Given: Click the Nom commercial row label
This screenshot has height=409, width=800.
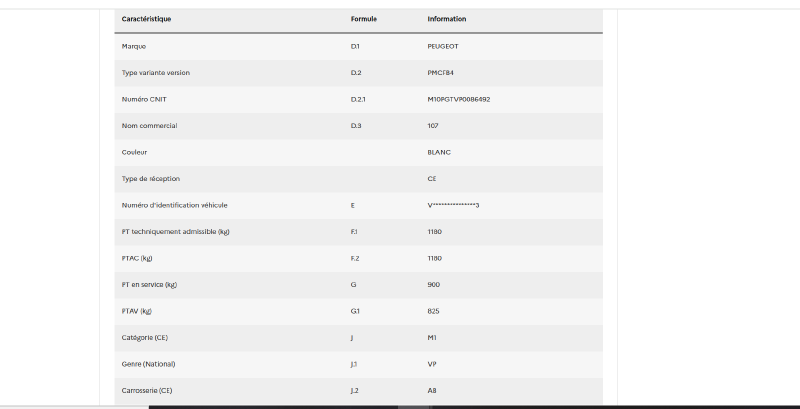Looking at the screenshot, I should 149,126.
